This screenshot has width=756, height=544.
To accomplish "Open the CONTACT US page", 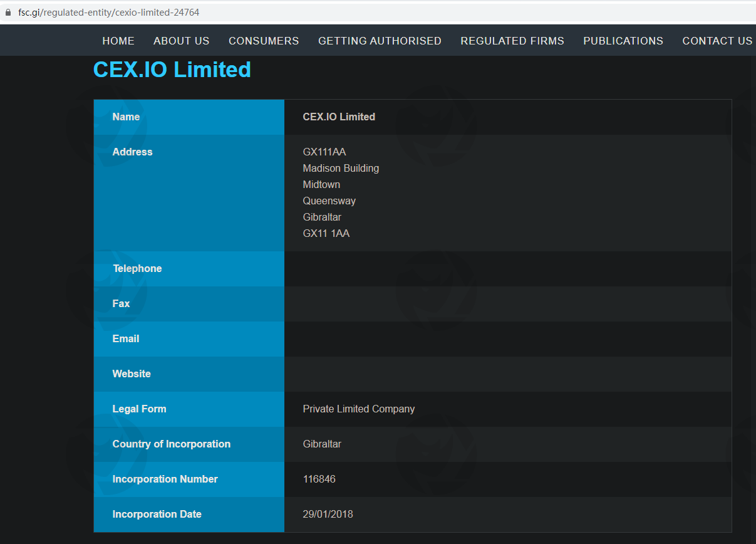I will pos(717,40).
